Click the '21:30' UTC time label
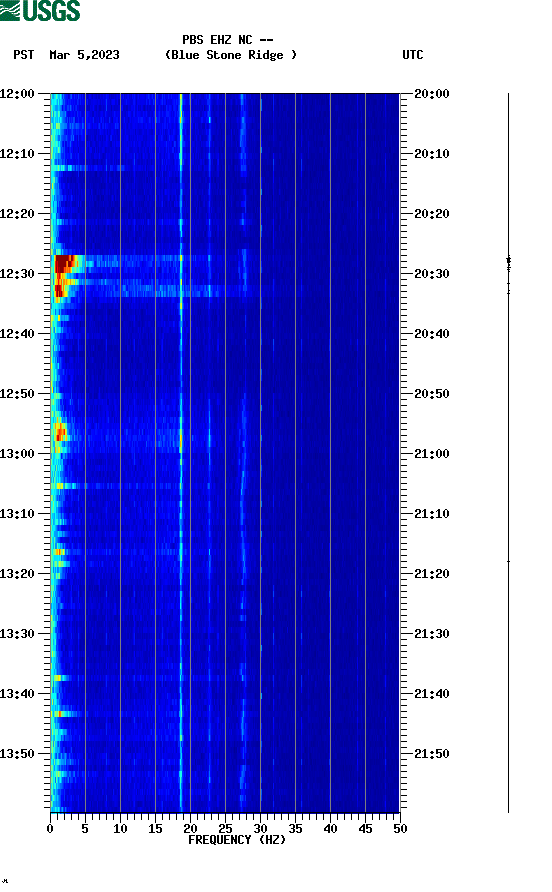 pos(431,634)
